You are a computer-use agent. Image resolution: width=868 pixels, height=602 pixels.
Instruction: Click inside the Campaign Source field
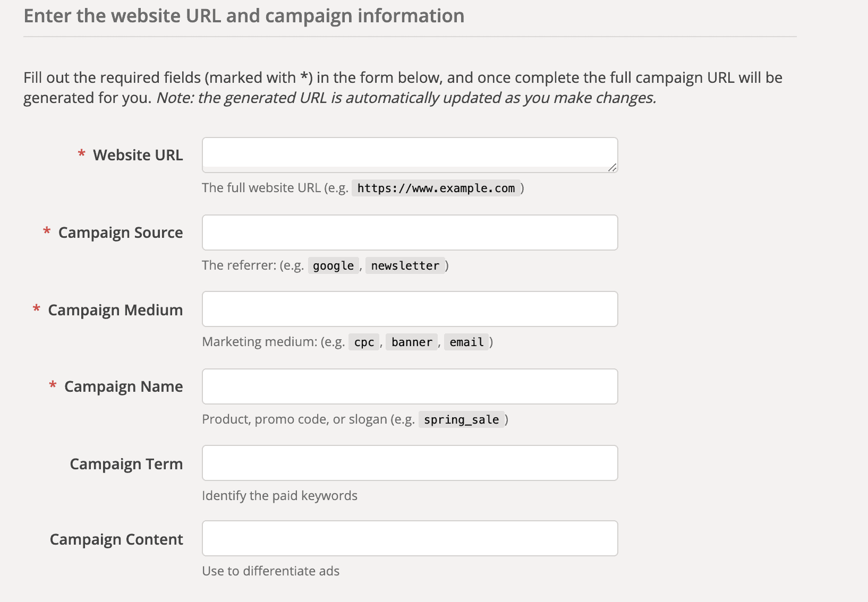click(x=409, y=232)
